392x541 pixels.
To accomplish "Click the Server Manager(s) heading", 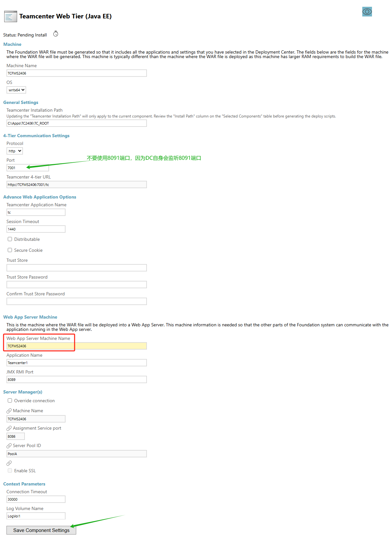I will pyautogui.click(x=23, y=392).
